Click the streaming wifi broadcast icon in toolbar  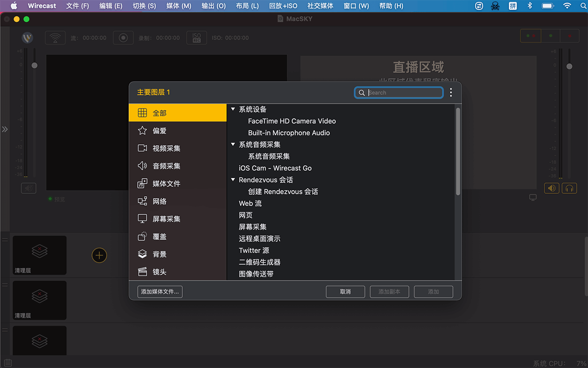55,38
